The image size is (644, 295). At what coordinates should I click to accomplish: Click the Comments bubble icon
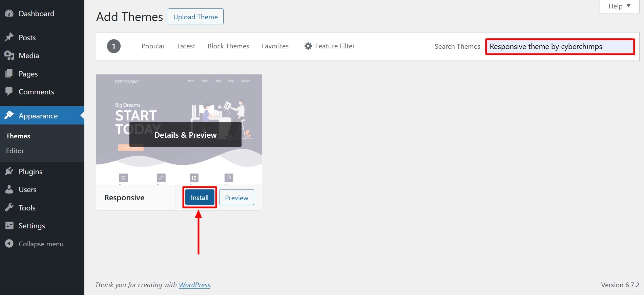pos(9,92)
